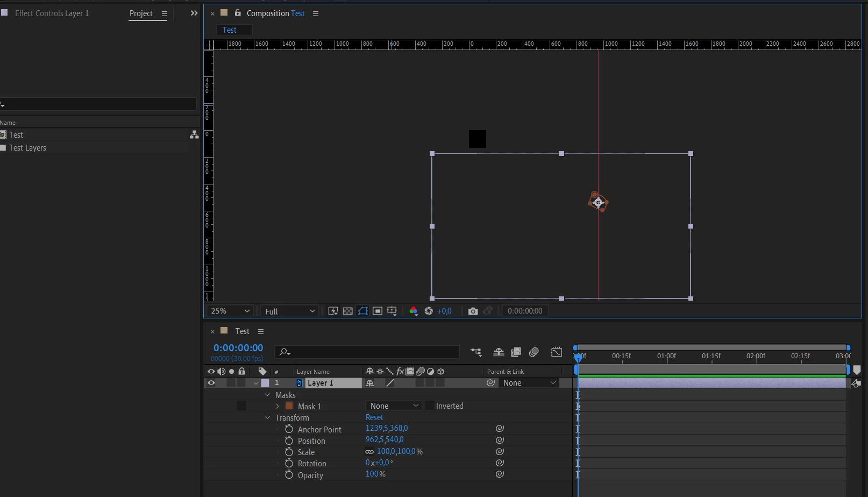The height and width of the screenshot is (497, 868).
Task: Switch to the Project tab
Action: click(141, 13)
